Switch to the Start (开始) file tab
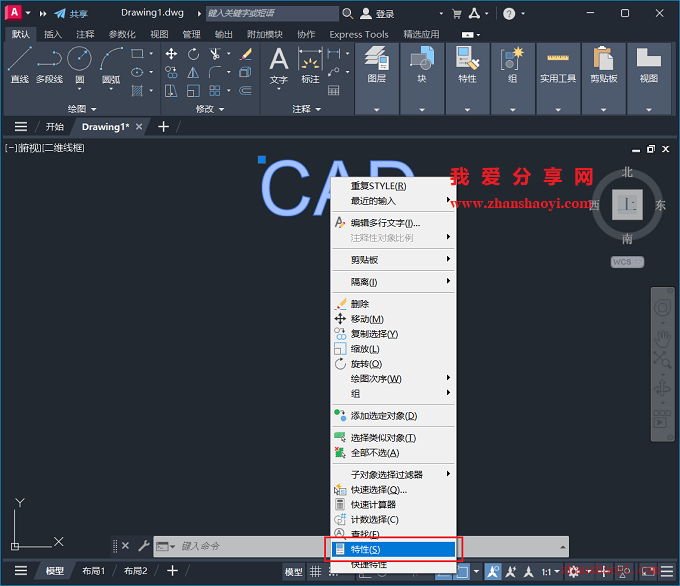This screenshot has height=586, width=680. click(x=55, y=127)
